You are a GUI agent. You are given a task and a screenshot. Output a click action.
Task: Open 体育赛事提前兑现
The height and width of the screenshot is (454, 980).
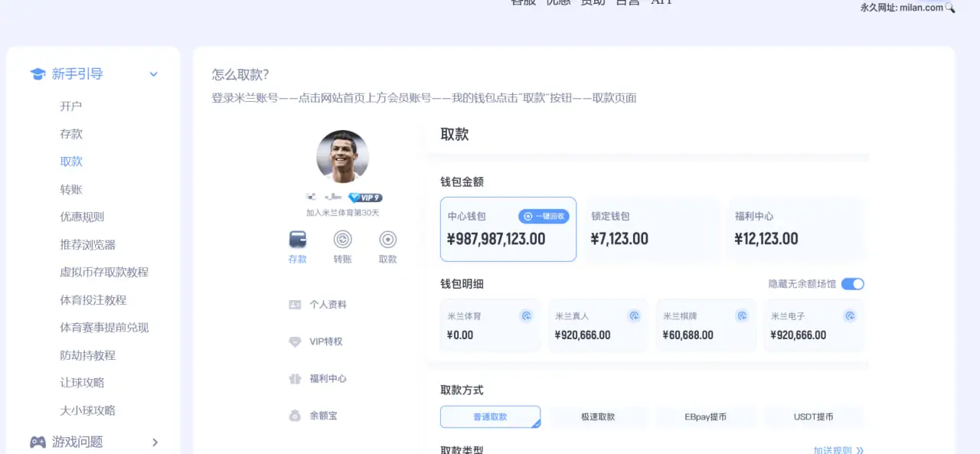click(104, 328)
